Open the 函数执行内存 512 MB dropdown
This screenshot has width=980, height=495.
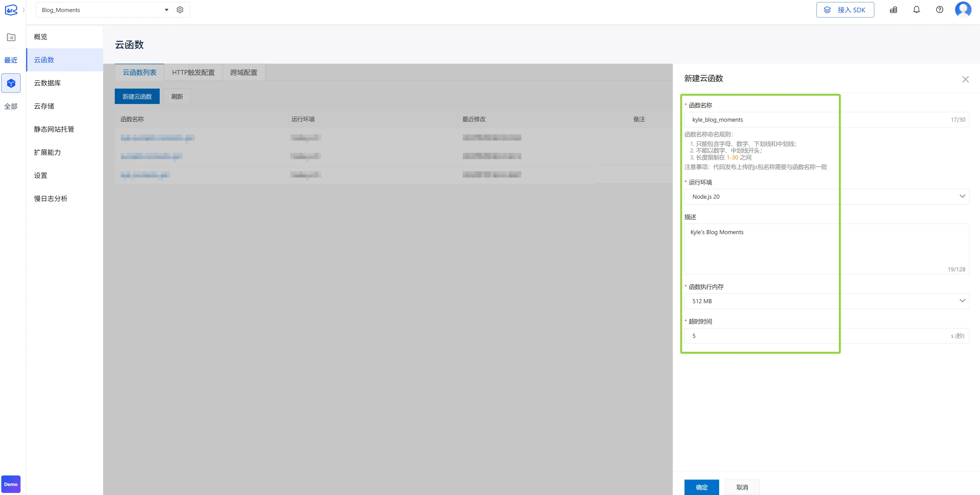(826, 301)
